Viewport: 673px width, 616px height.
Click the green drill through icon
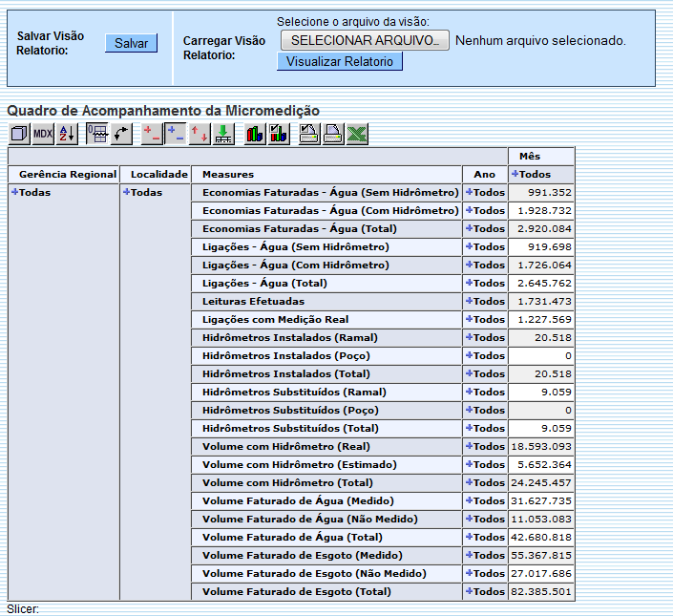[223, 134]
